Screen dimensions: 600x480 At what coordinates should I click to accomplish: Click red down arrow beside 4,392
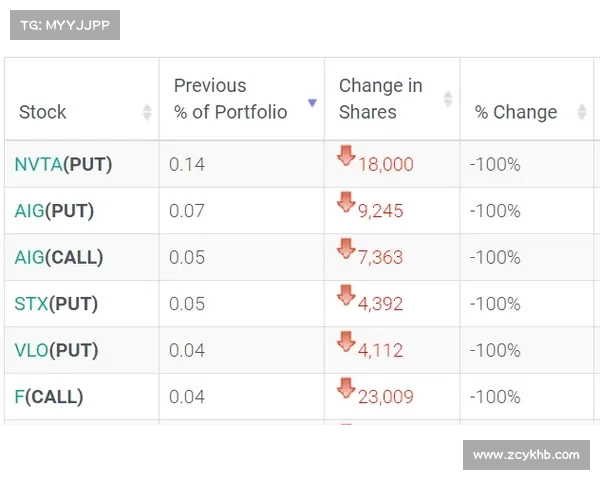point(346,295)
